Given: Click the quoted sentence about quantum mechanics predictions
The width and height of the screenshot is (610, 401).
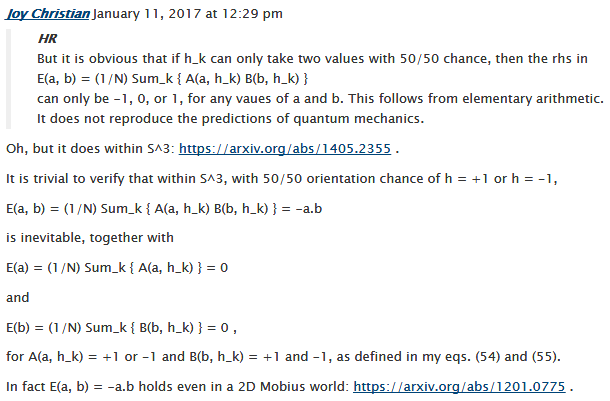Looking at the screenshot, I should tap(230, 119).
